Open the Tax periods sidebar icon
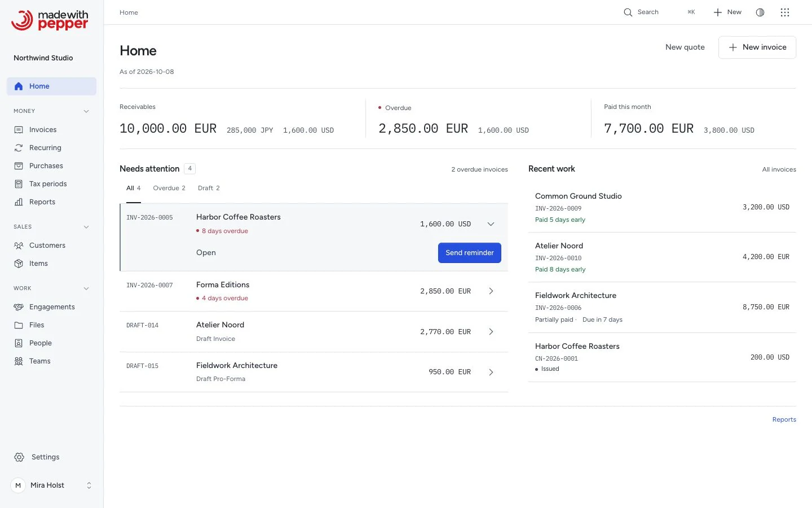The height and width of the screenshot is (508, 812). click(19, 184)
